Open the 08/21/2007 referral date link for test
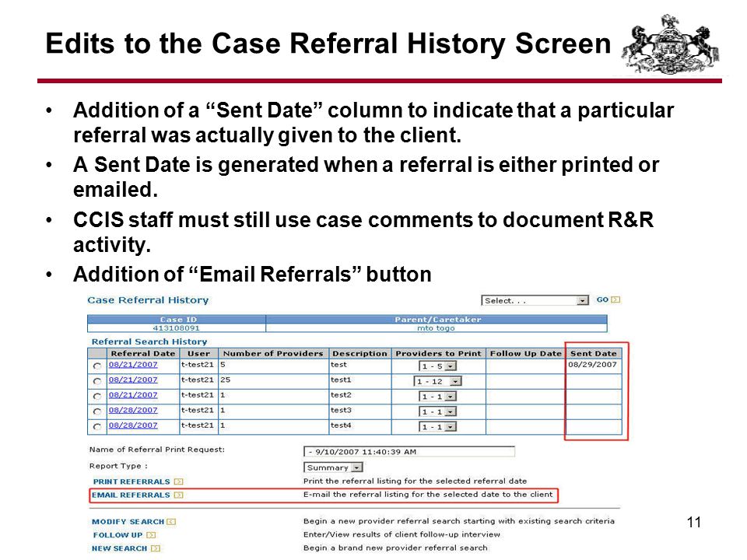The width and height of the screenshot is (747, 560). (133, 365)
